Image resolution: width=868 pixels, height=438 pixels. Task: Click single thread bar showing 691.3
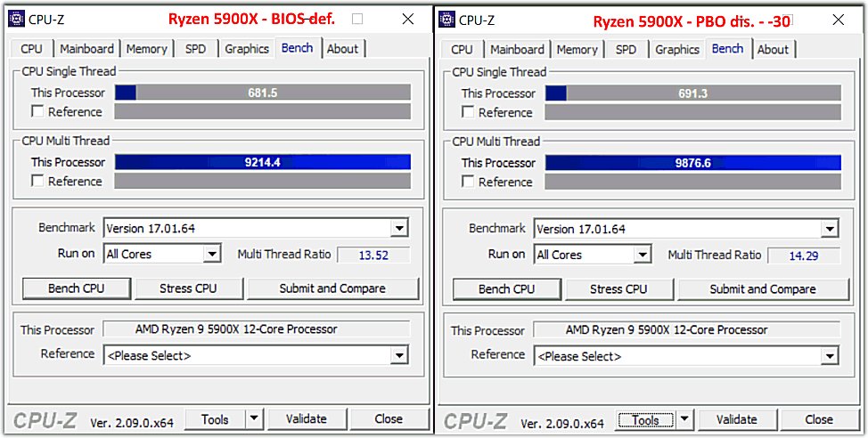pos(693,93)
